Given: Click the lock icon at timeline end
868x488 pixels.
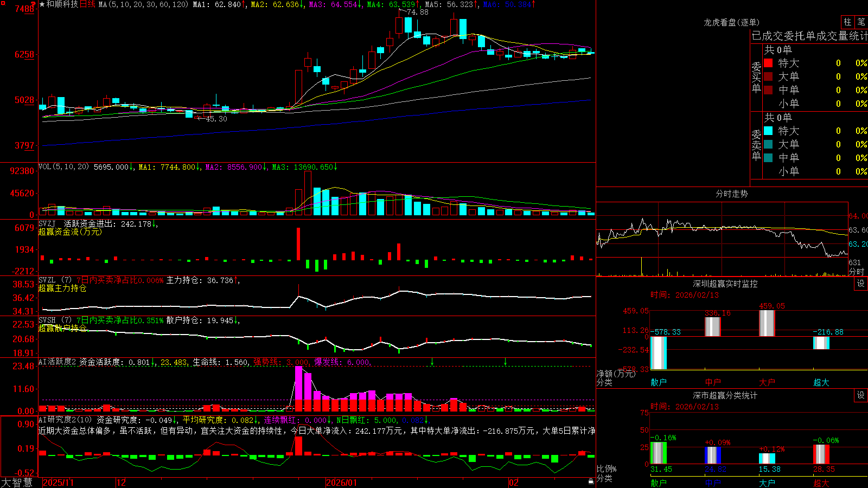Looking at the screenshot, I should point(591,481).
